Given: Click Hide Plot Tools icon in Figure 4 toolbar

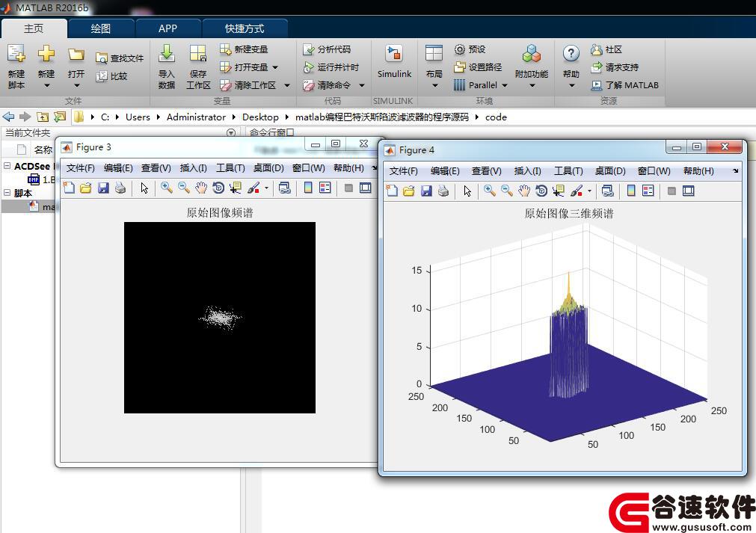Looking at the screenshot, I should 672,191.
